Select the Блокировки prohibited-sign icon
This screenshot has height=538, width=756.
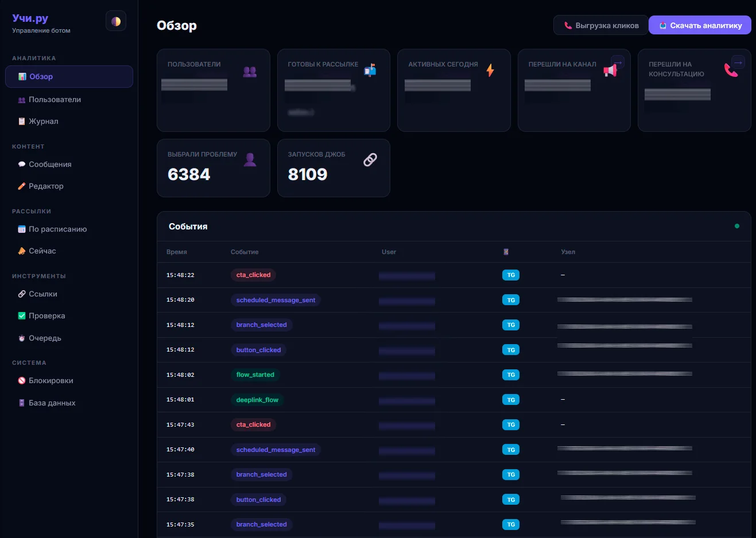[22, 380]
